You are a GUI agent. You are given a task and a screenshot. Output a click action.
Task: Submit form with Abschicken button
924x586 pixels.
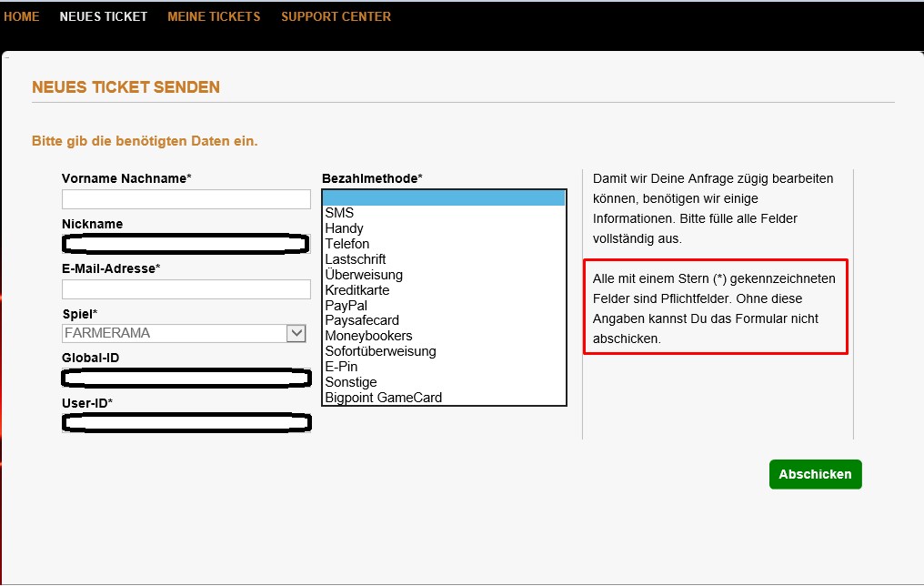pos(815,474)
